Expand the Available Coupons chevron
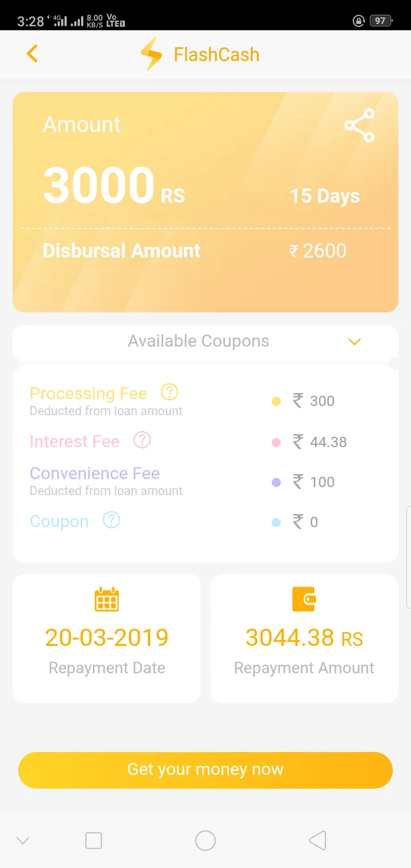This screenshot has width=411, height=868. [354, 341]
